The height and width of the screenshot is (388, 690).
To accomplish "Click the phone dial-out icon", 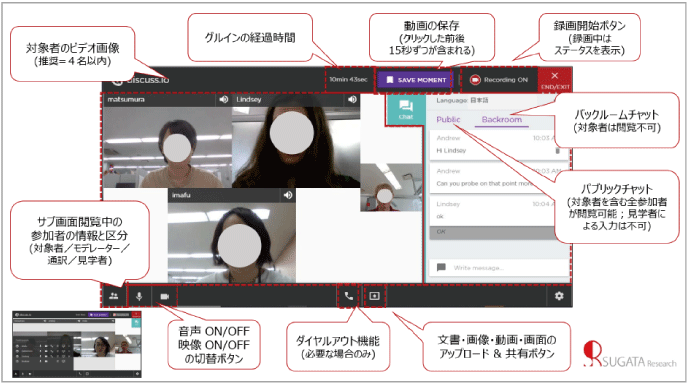I will [350, 296].
